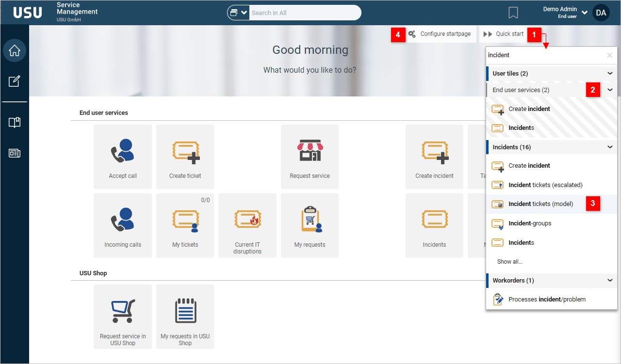The image size is (621, 364).
Task: Open the Current IT disruptions tile
Action: tap(247, 225)
